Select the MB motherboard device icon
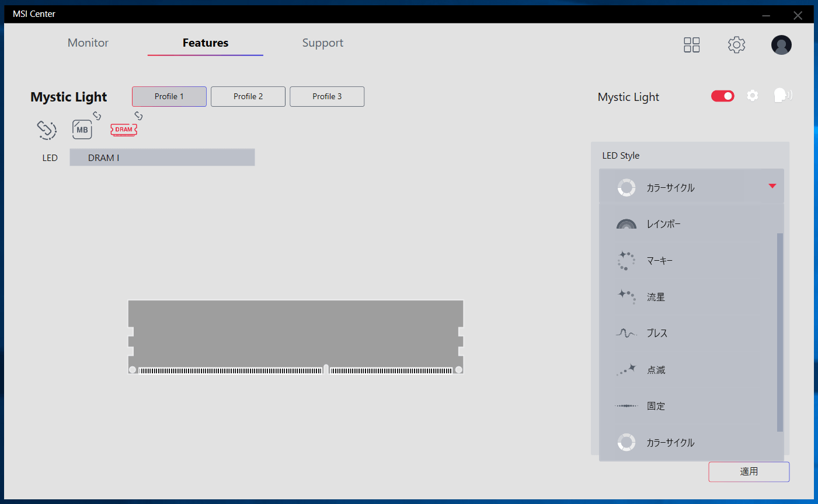The image size is (818, 504). tap(82, 129)
